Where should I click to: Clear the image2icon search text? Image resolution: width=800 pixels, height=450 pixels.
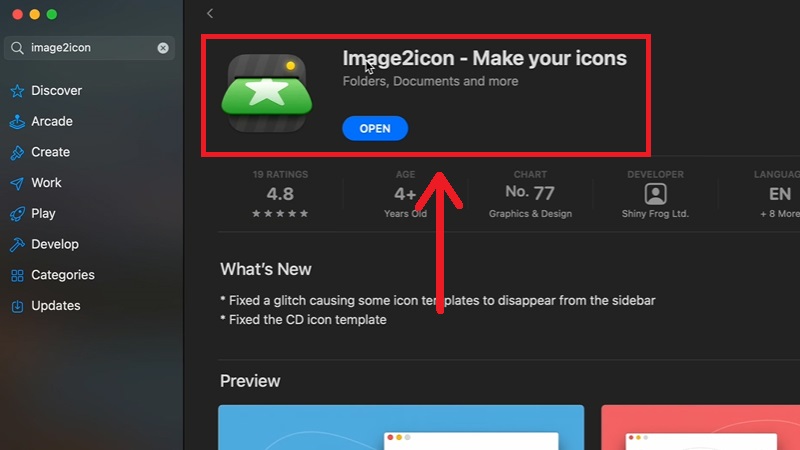[163, 48]
